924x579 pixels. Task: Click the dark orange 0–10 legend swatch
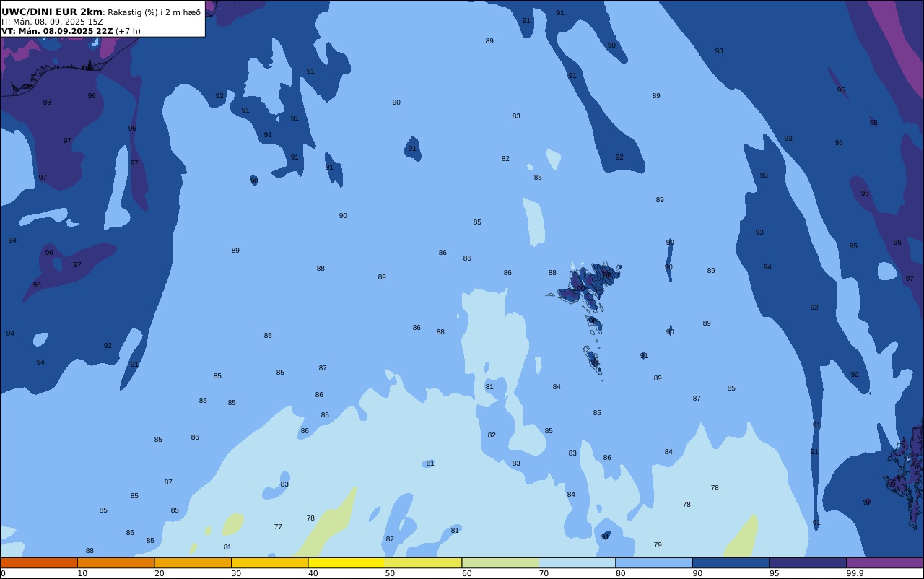point(39,562)
